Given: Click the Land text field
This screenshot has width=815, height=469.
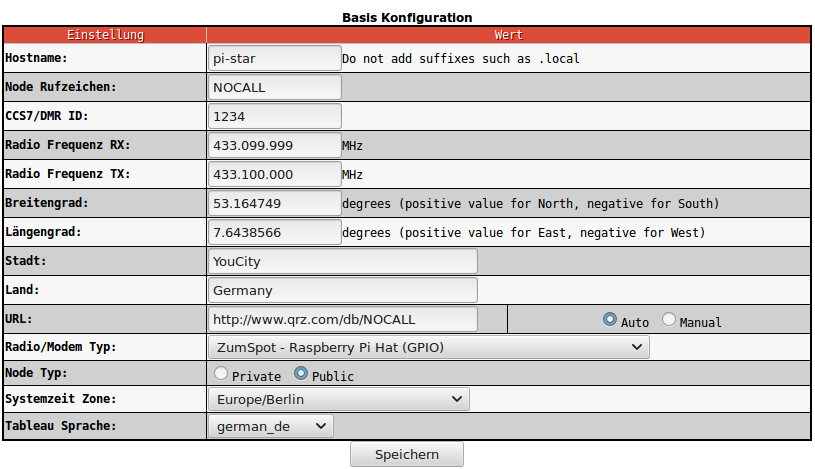Looking at the screenshot, I should (x=342, y=290).
